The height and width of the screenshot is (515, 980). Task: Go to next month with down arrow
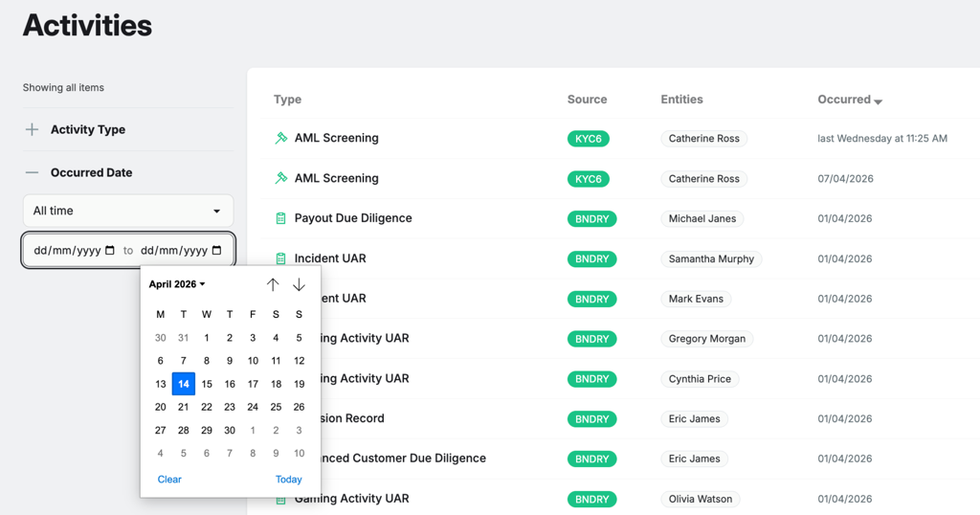click(299, 284)
